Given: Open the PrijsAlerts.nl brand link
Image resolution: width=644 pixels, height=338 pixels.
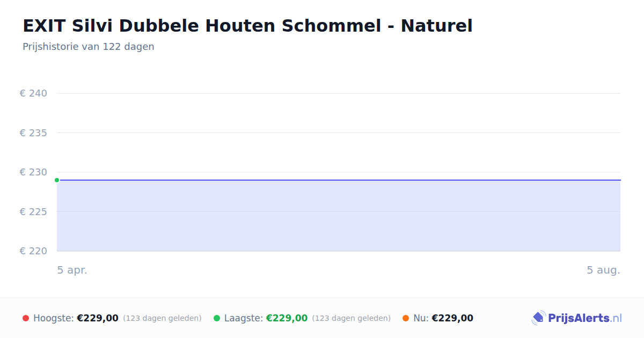Looking at the screenshot, I should tap(576, 318).
